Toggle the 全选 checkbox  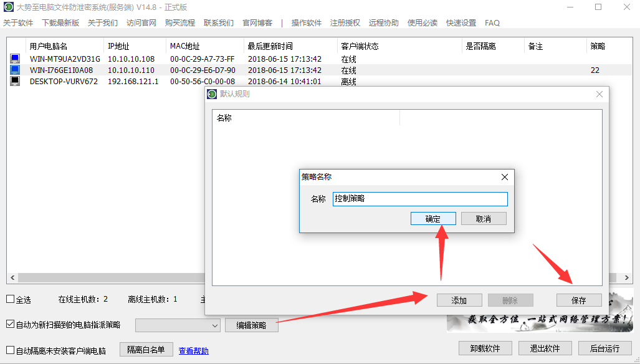[10, 299]
